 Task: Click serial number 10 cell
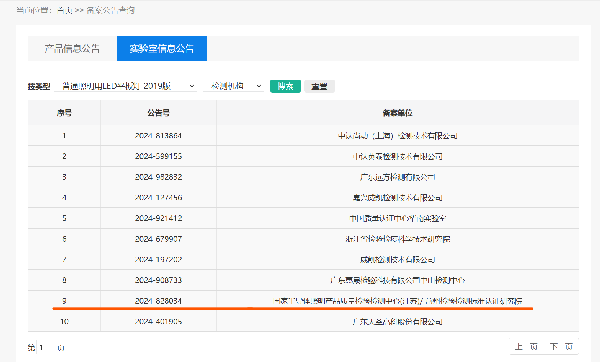tap(64, 321)
